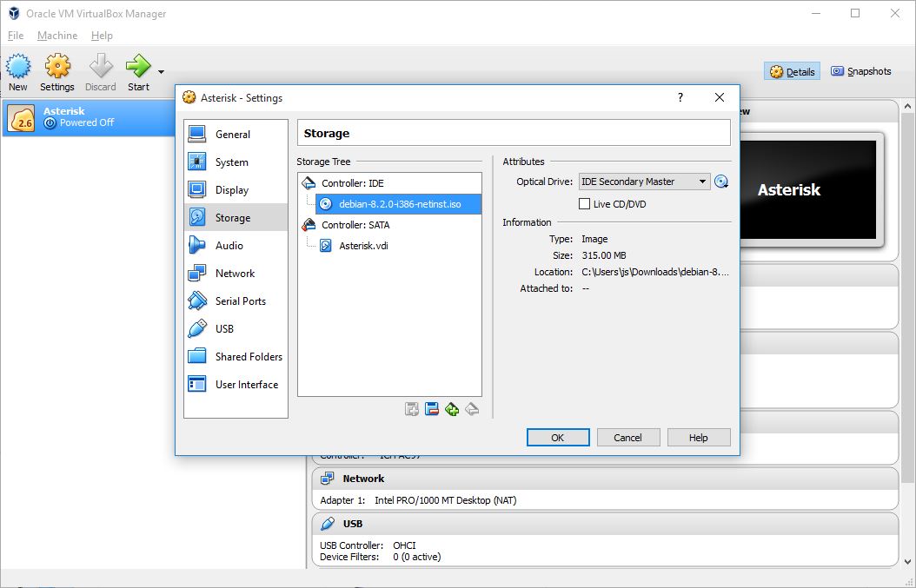Confirm settings with OK button
Screen dimensions: 916x588
pos(558,438)
